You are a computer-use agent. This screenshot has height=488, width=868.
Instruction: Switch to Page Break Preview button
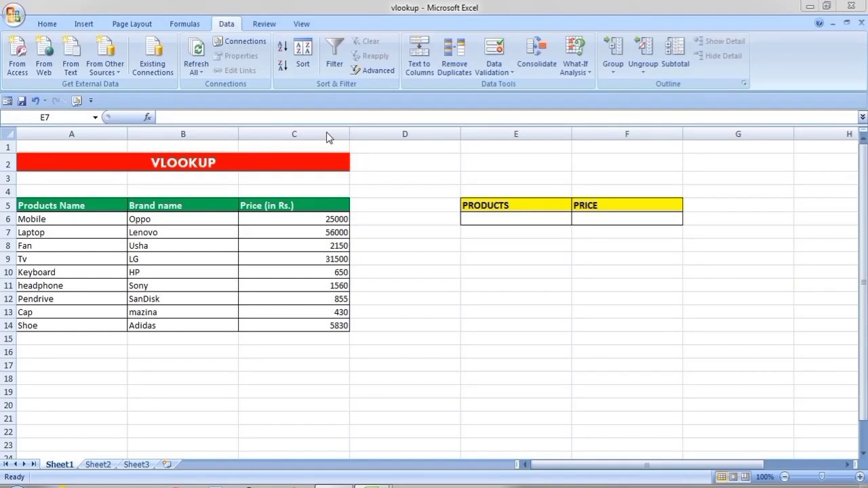pos(745,477)
